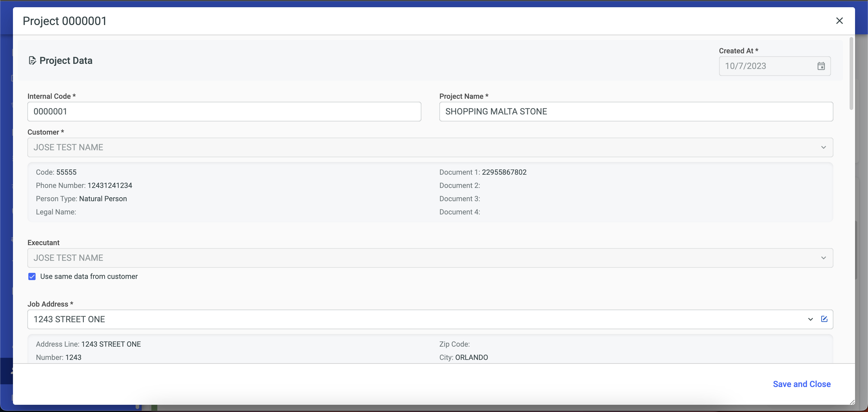
Task: Click the Project Data document icon
Action: click(32, 61)
